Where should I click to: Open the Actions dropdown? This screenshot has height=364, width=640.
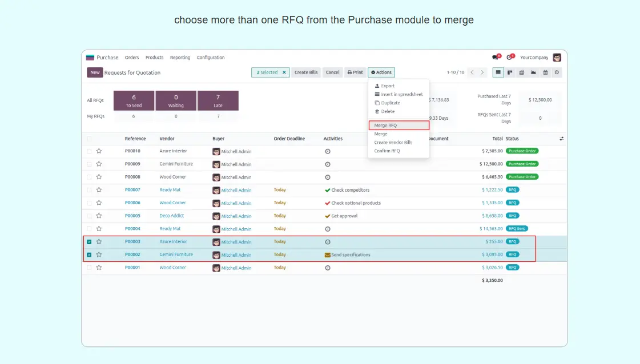[x=381, y=72]
